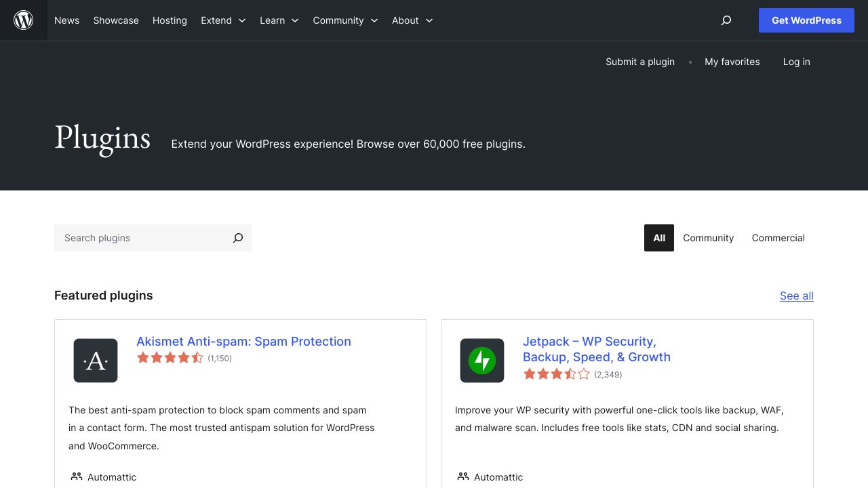Click the Jetpack green lightning icon
This screenshot has height=488, width=868.
[x=482, y=360]
